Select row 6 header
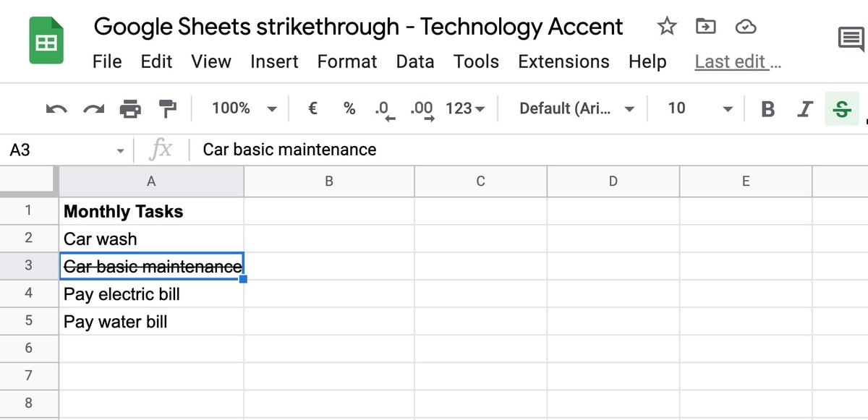The image size is (868, 420). [x=29, y=348]
